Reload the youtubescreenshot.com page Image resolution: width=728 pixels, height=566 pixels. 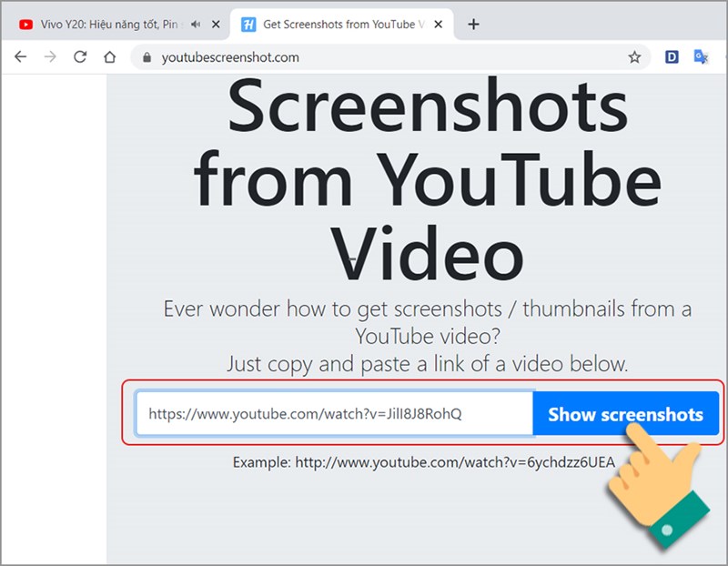pyautogui.click(x=80, y=57)
